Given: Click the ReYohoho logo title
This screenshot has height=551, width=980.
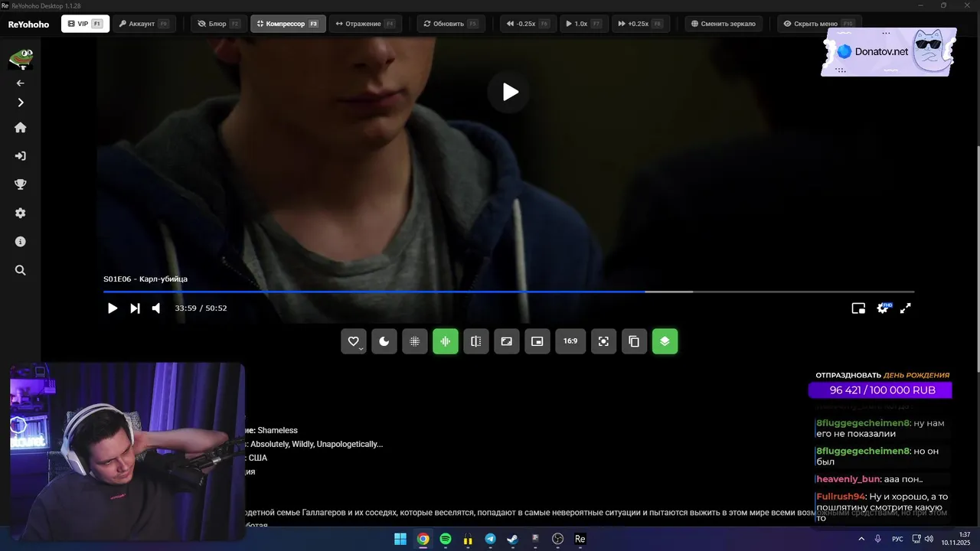Looking at the screenshot, I should tap(28, 24).
